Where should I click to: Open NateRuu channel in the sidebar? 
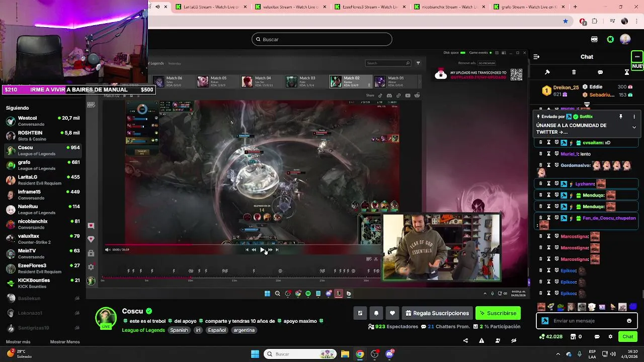[x=43, y=209]
